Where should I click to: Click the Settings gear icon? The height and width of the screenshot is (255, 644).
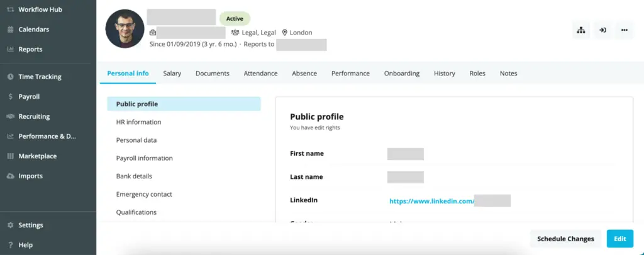10,225
